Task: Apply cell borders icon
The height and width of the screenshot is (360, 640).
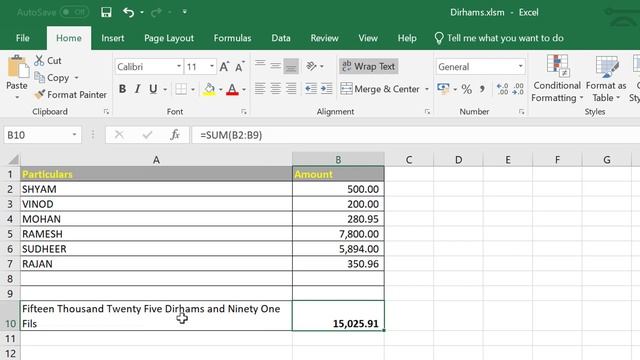Action: click(181, 89)
